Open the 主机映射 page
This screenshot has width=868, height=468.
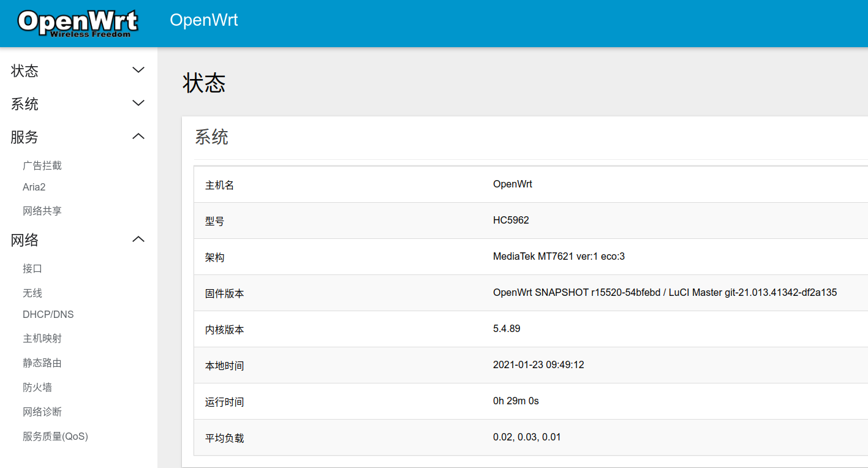coord(42,338)
